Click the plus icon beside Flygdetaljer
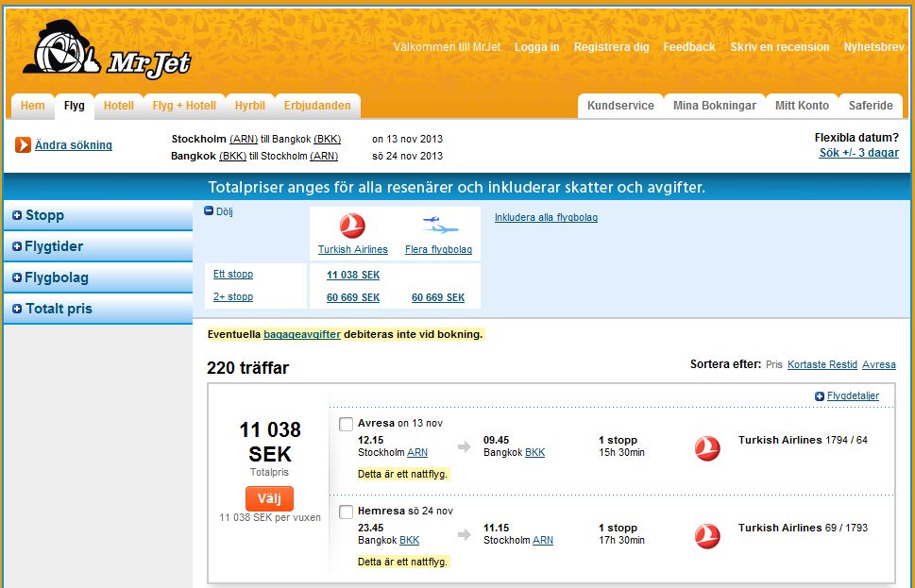Image resolution: width=915 pixels, height=588 pixels. pos(820,396)
